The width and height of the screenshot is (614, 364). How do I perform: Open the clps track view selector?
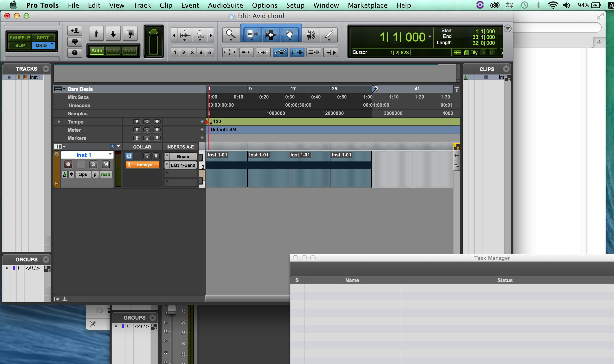(x=83, y=174)
